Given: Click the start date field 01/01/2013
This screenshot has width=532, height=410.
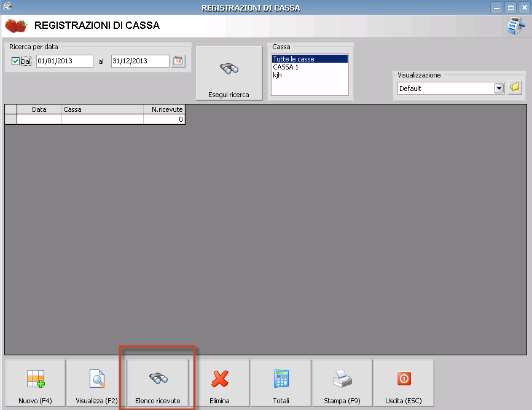Looking at the screenshot, I should (x=65, y=61).
